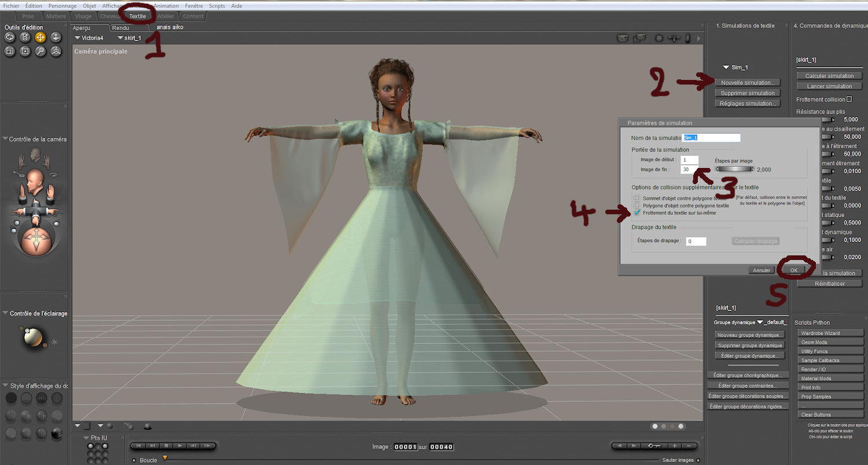Step back one frame
This screenshot has width=868, height=465.
click(x=194, y=446)
